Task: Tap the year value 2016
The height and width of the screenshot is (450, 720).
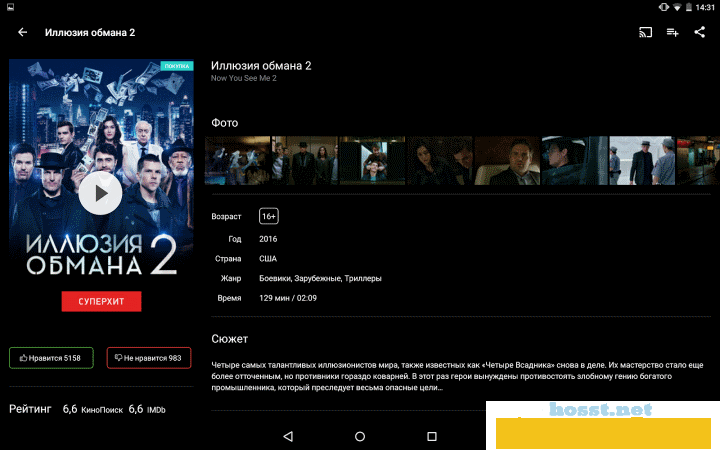Action: (268, 239)
